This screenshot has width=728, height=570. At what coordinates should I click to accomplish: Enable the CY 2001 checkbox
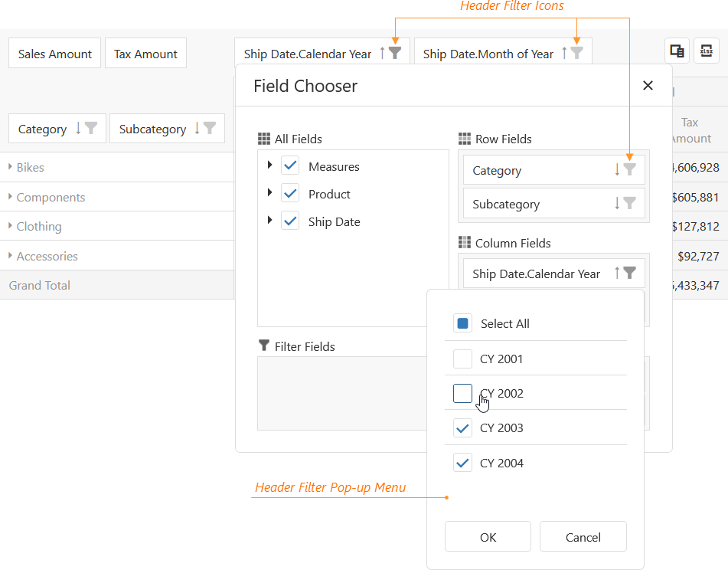[462, 358]
